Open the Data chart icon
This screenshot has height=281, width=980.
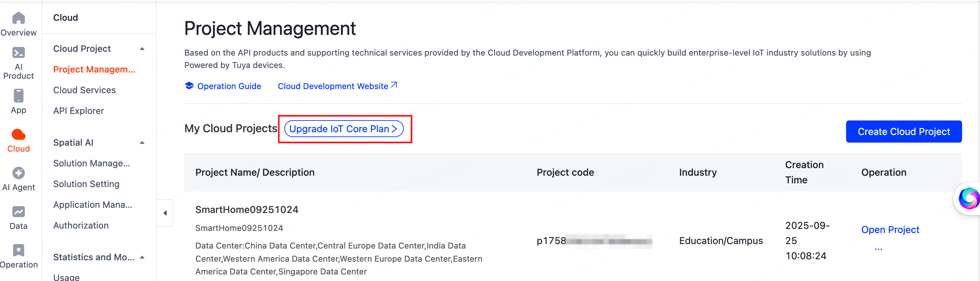click(x=18, y=212)
